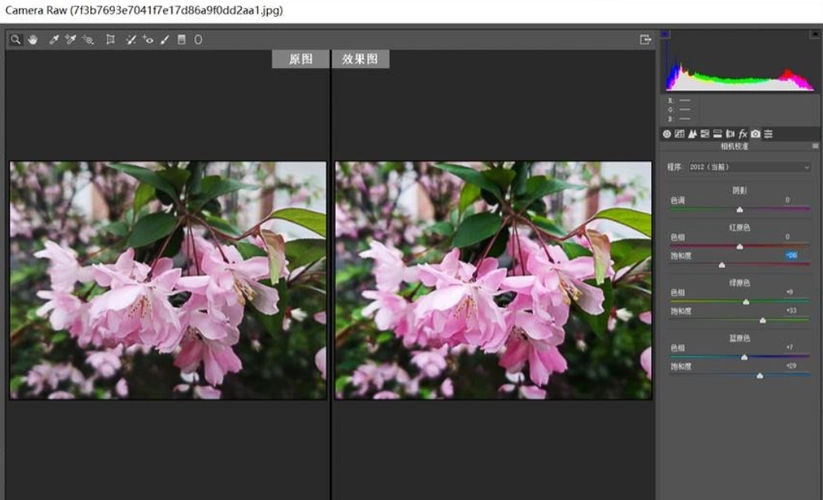823x500 pixels.
Task: Open the Effects (fx) panel tab
Action: pos(743,133)
